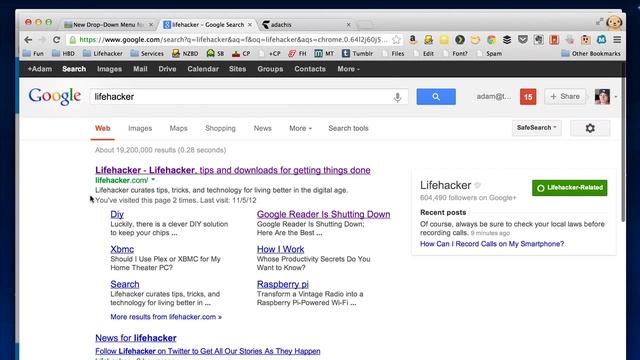Click in the lifehacker search box
The height and width of the screenshot is (360, 640).
tap(249, 97)
